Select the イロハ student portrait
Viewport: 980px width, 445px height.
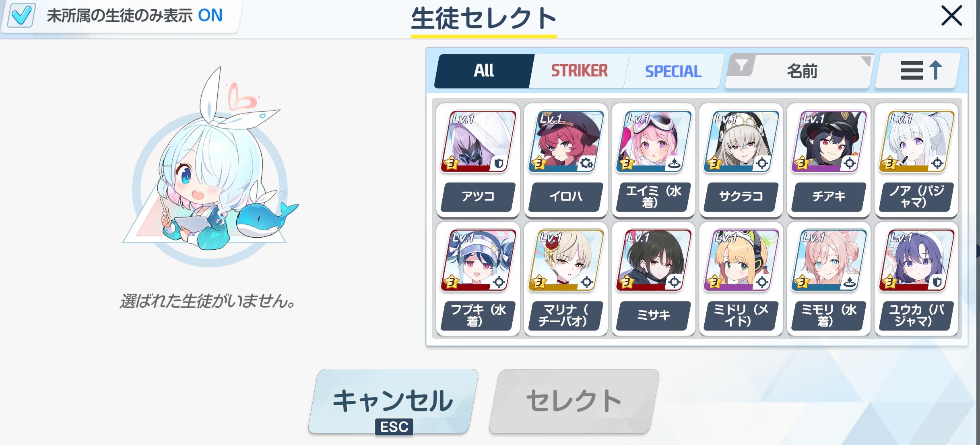[565, 142]
